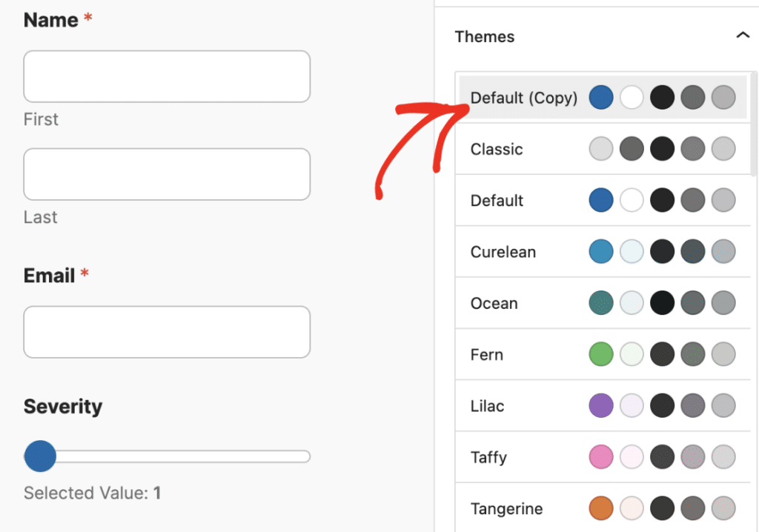The image size is (759, 532).
Task: Click the Ocean theme teal swatch
Action: coord(601,303)
